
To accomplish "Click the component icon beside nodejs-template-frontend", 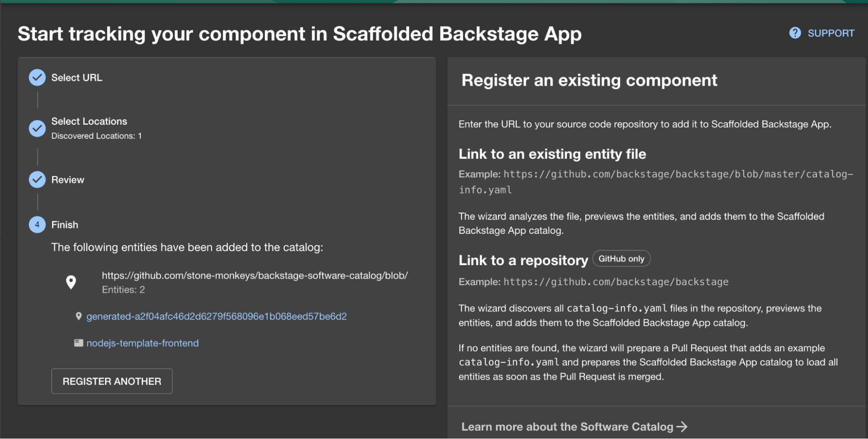I will [79, 343].
